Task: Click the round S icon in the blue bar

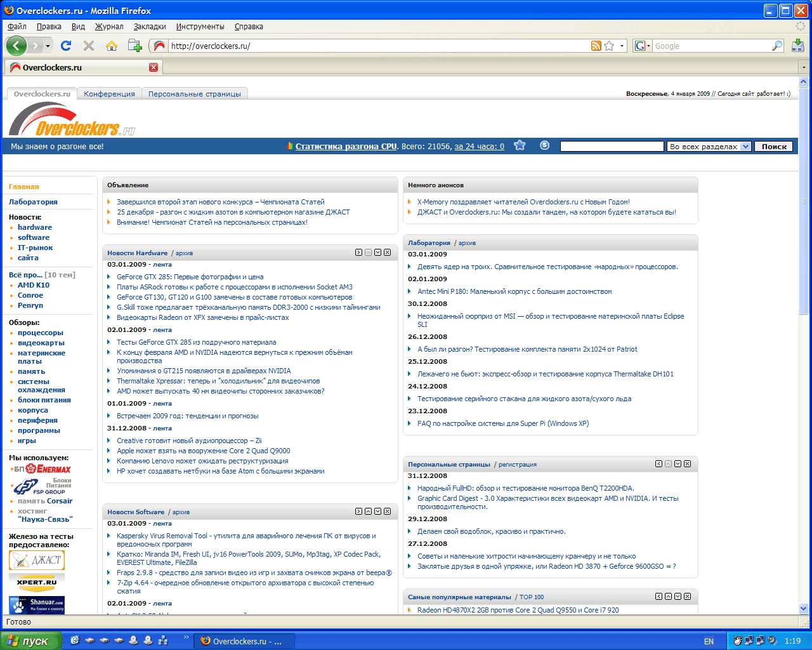Action: pyautogui.click(x=544, y=145)
